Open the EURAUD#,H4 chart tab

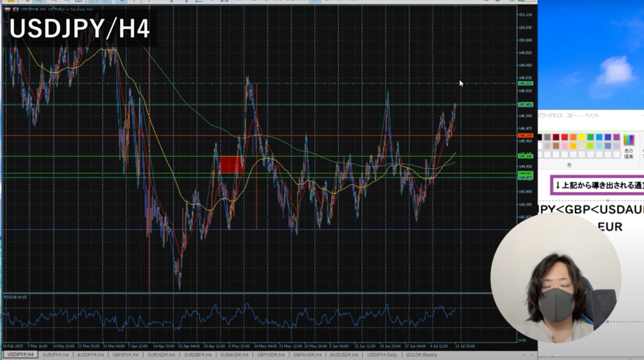(234, 355)
